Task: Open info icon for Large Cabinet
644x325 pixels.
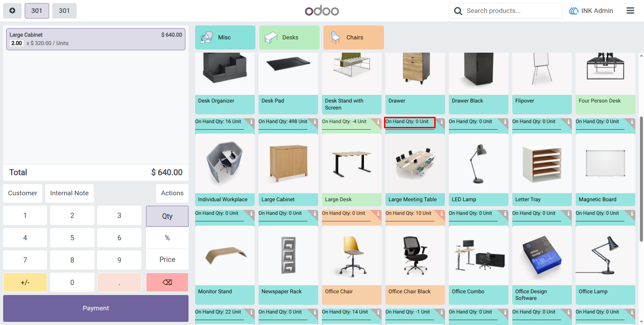Action: coord(315,213)
